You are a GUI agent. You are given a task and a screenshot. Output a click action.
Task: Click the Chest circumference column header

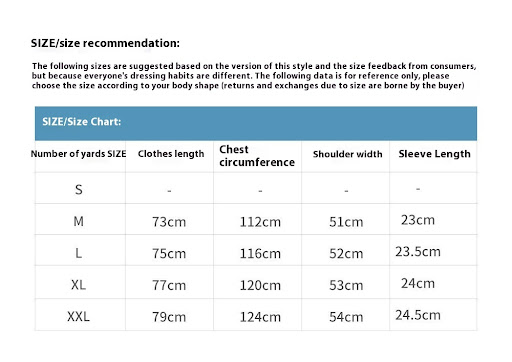257,156
